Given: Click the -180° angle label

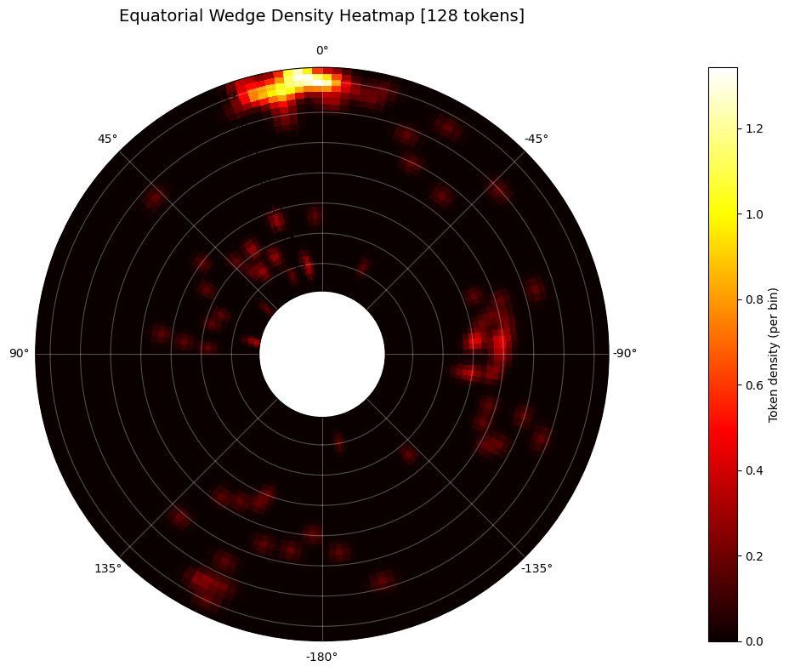Looking at the screenshot, I should tap(323, 657).
